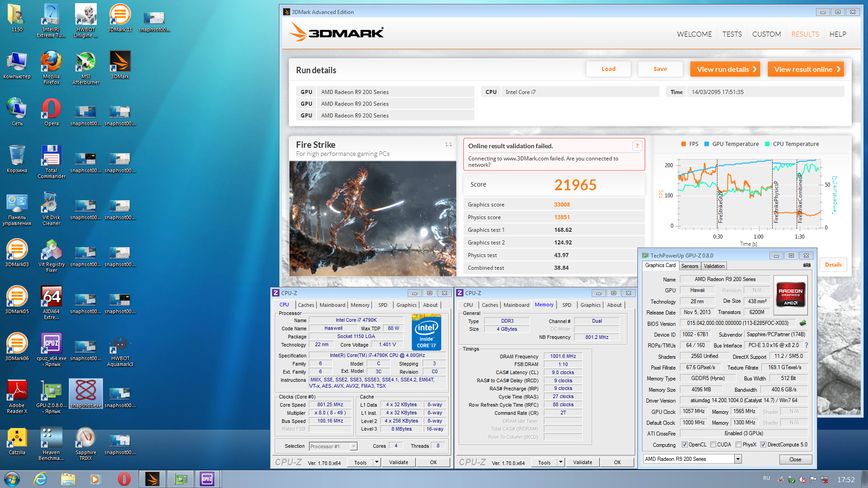Expand Tools dropdown arrow in left CPU-Z

point(377,462)
